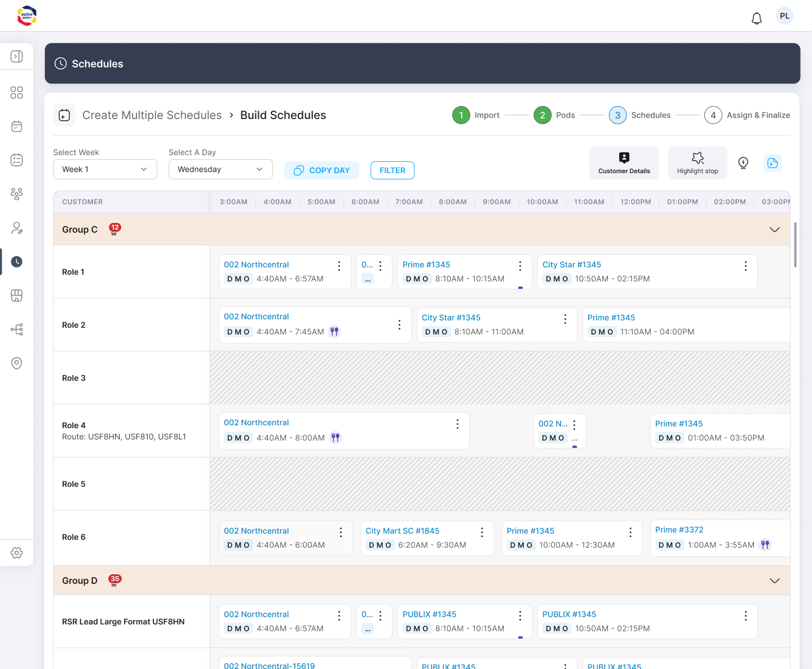
Task: Open menu on Group D 002 Northcentral card
Action: [339, 615]
